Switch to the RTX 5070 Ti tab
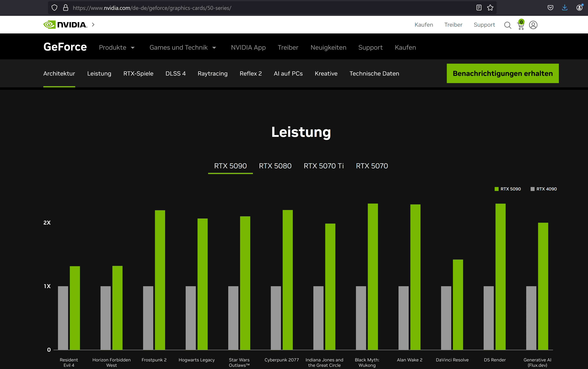 [x=324, y=166]
